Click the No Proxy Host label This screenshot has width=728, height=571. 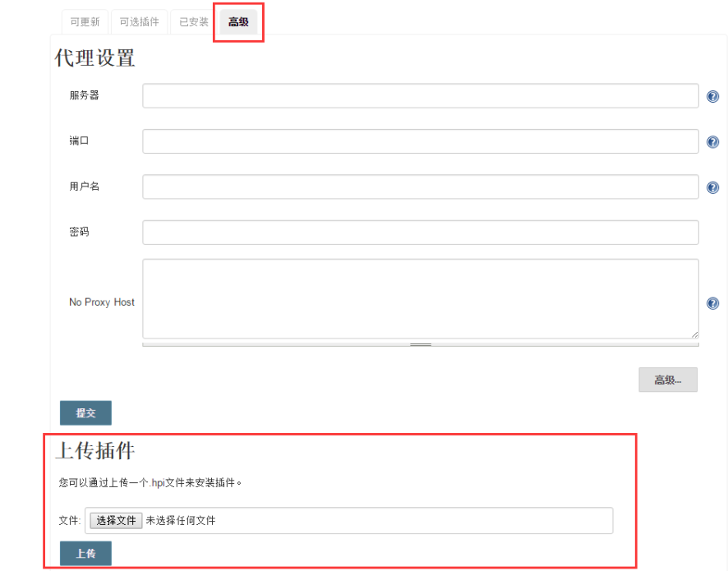coord(102,302)
